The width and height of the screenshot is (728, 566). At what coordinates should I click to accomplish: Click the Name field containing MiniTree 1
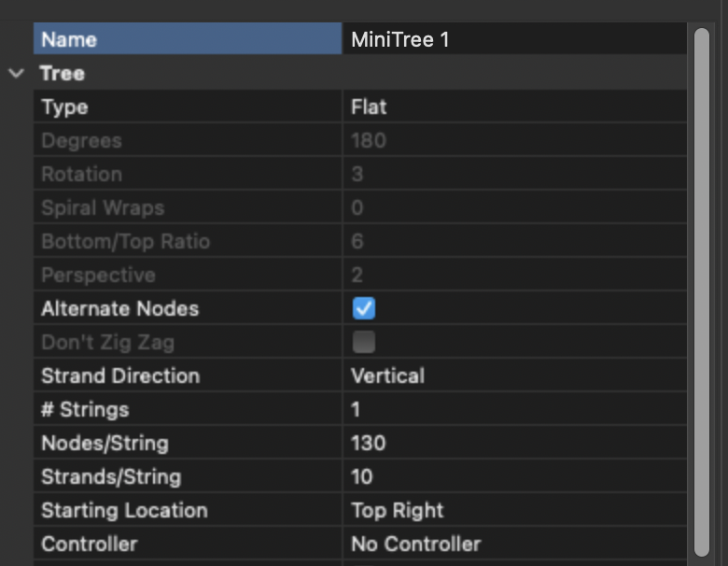point(514,39)
